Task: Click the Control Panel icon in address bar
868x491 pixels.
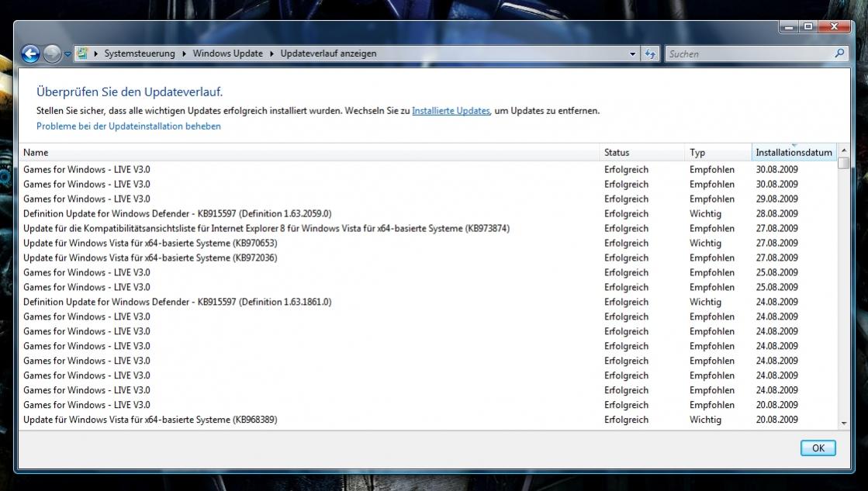Action: tap(82, 54)
